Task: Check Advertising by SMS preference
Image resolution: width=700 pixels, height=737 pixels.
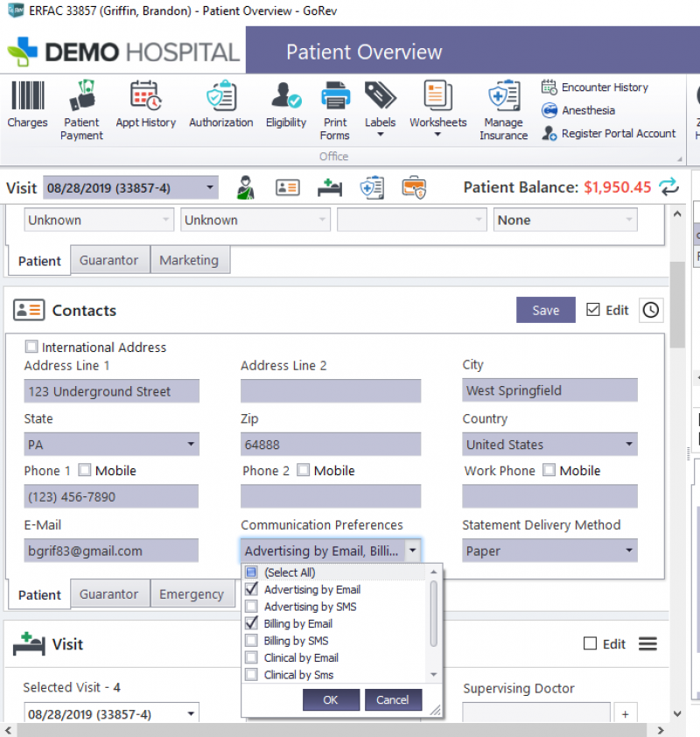Action: click(x=251, y=606)
